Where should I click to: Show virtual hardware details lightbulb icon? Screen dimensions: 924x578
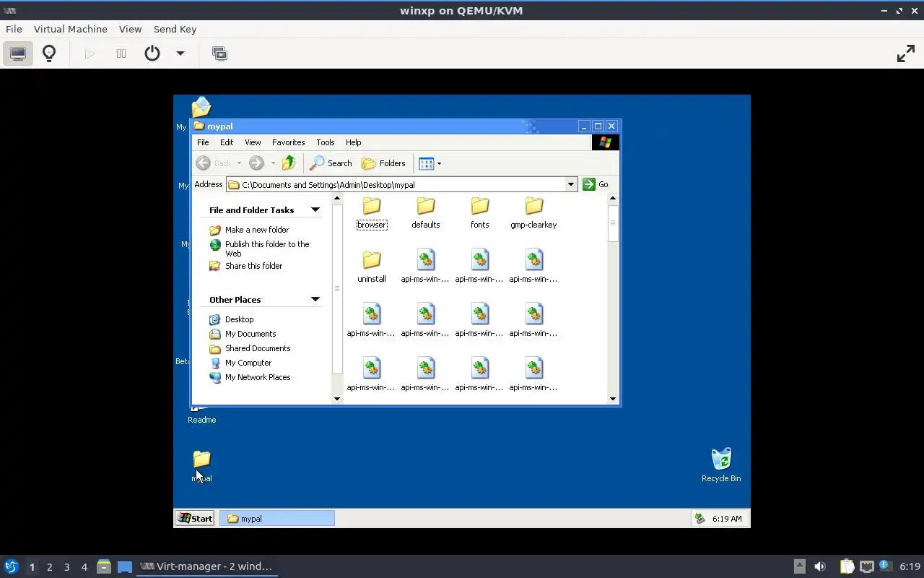[x=49, y=53]
